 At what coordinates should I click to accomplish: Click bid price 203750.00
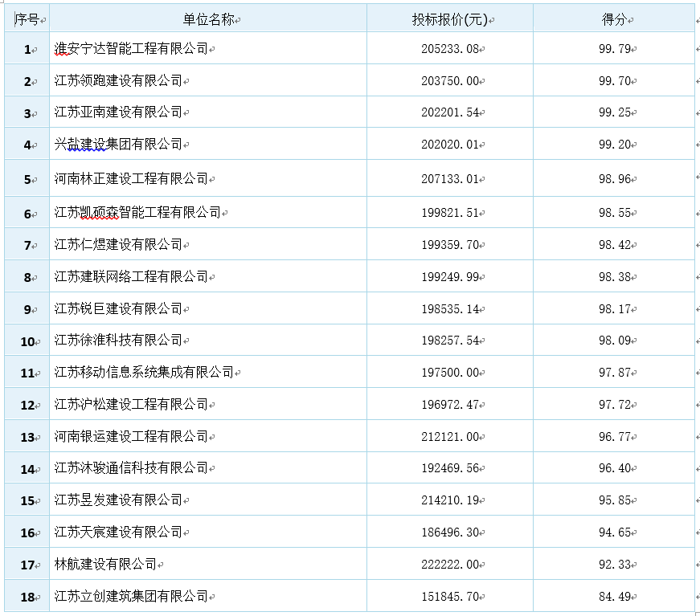[x=450, y=81]
